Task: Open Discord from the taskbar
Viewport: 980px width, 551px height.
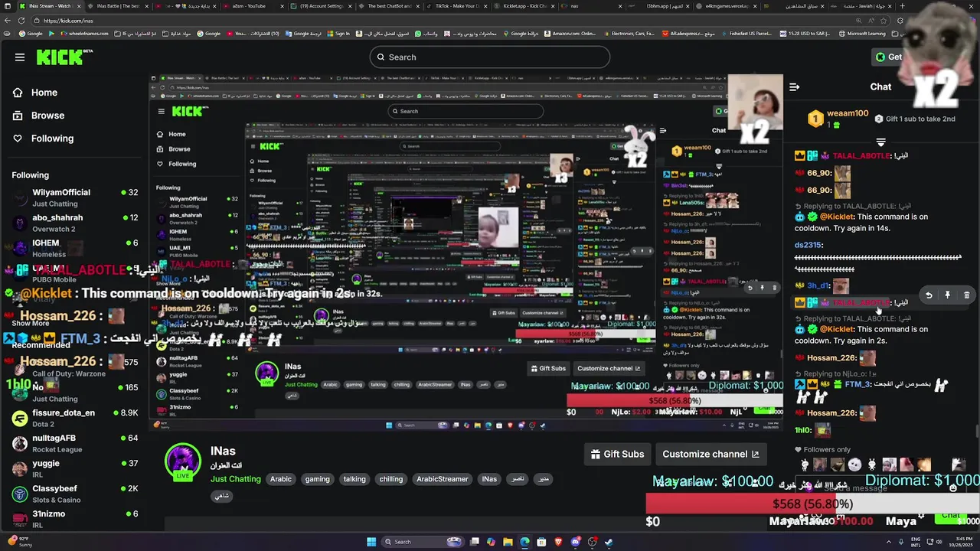Action: [576, 542]
